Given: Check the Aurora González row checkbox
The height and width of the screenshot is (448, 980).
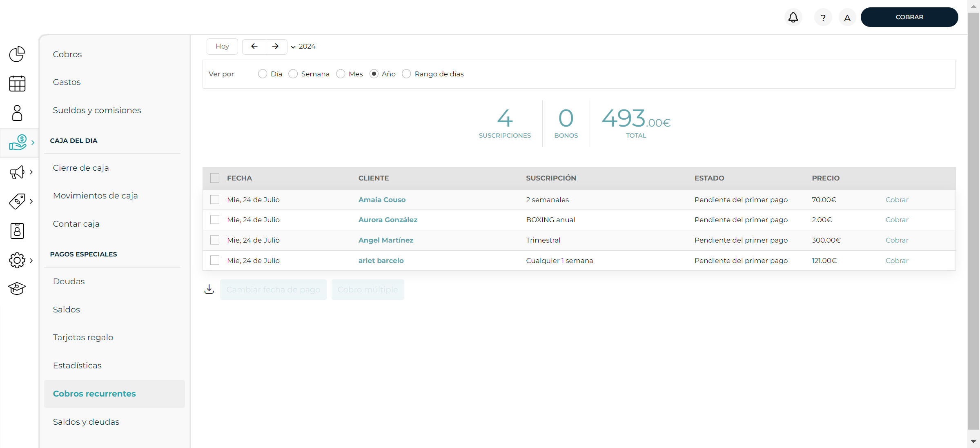Looking at the screenshot, I should (x=215, y=220).
